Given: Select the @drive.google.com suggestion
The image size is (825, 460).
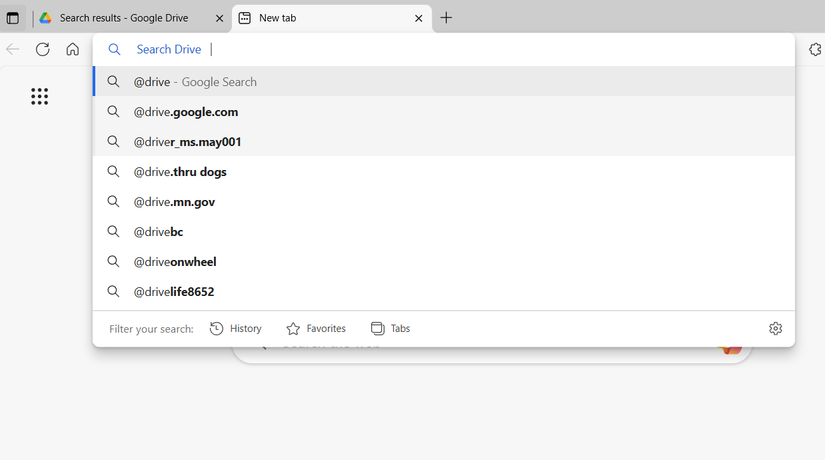Looking at the screenshot, I should coord(186,112).
